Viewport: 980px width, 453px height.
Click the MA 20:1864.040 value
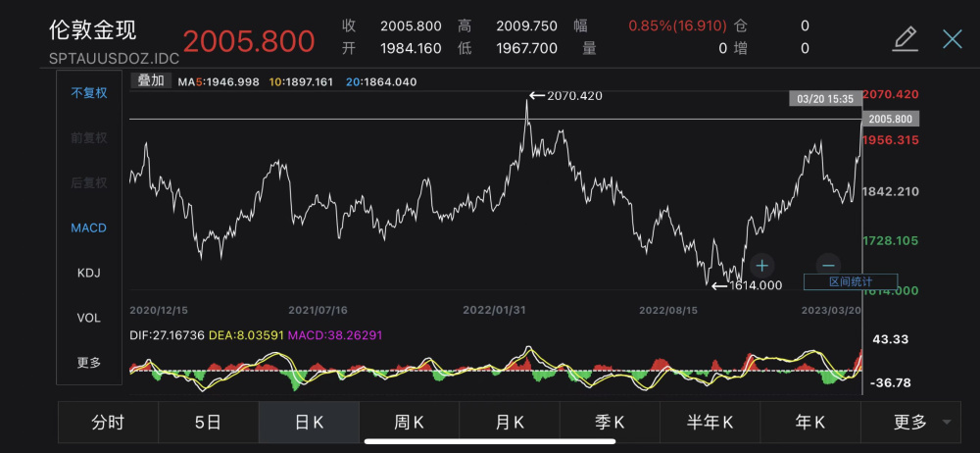click(x=380, y=82)
